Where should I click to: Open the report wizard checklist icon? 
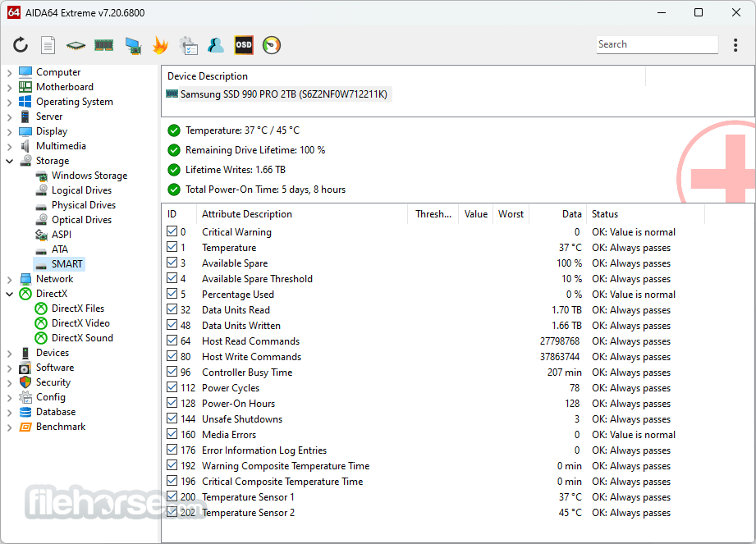(x=188, y=45)
